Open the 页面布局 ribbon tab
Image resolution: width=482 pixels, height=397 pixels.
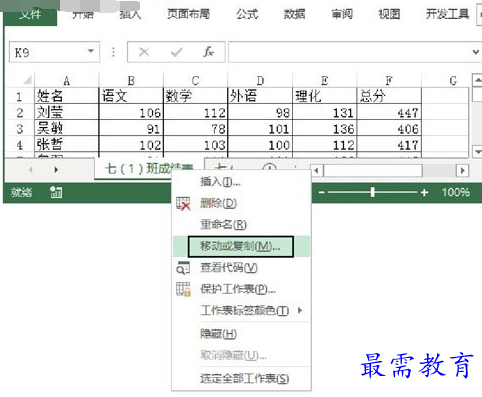click(188, 14)
